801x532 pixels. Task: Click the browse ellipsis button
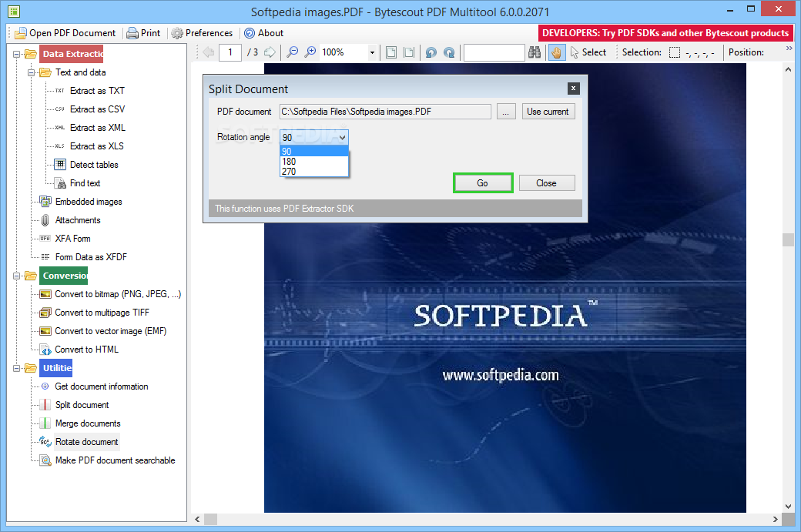[x=506, y=112]
